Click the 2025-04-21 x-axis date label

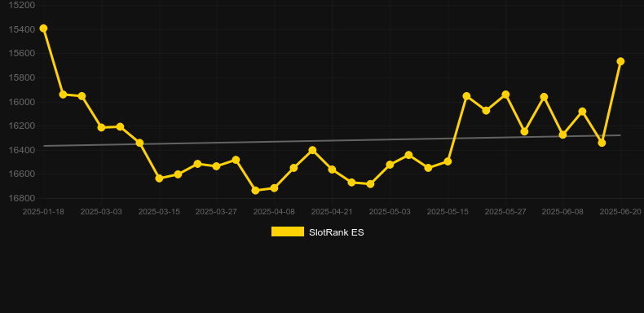(332, 212)
